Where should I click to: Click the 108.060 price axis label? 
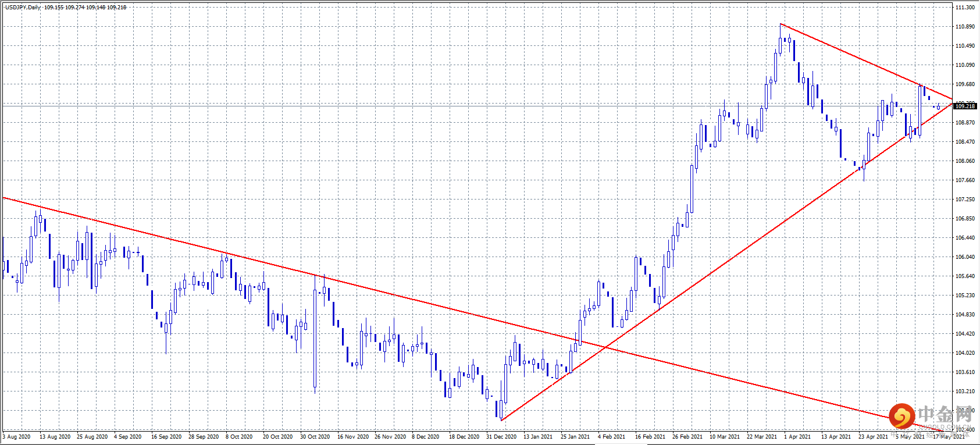965,161
